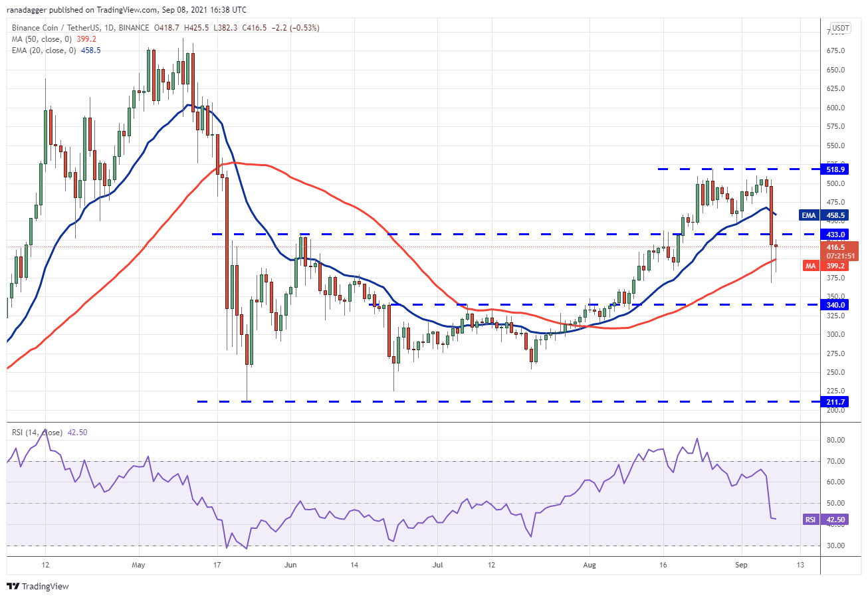Screen dimensions: 868x598
Task: Click the red MA tag on the price axis
Action: click(812, 265)
